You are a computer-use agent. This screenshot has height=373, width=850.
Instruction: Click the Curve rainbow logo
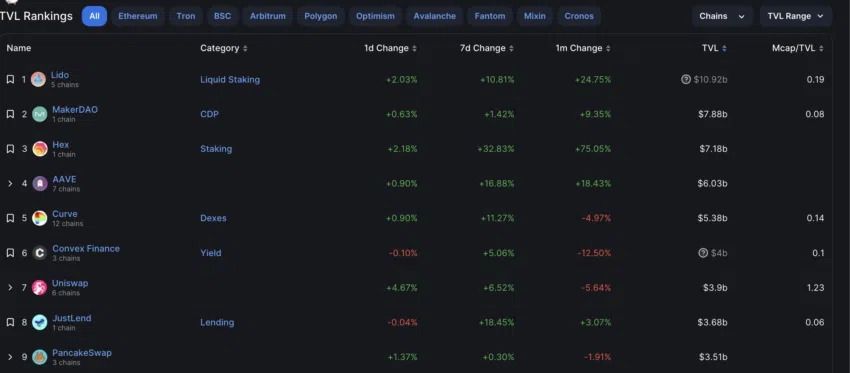tap(40, 218)
